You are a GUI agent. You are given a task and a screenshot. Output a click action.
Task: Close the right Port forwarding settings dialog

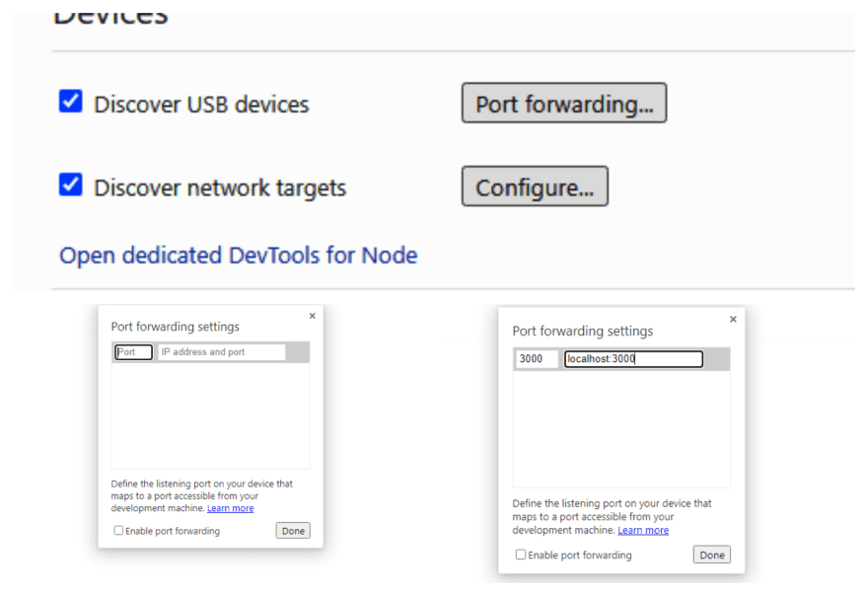coord(733,319)
